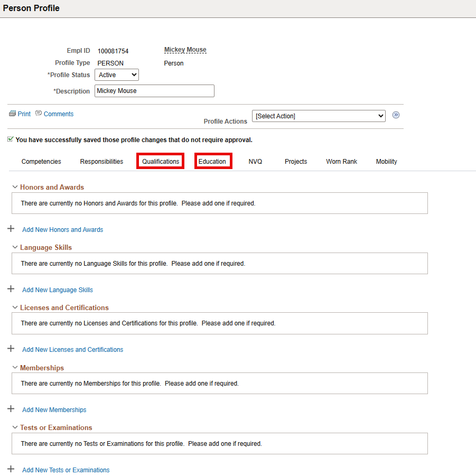Collapse the Honors and Awards section
This screenshot has width=476, height=476.
15,187
